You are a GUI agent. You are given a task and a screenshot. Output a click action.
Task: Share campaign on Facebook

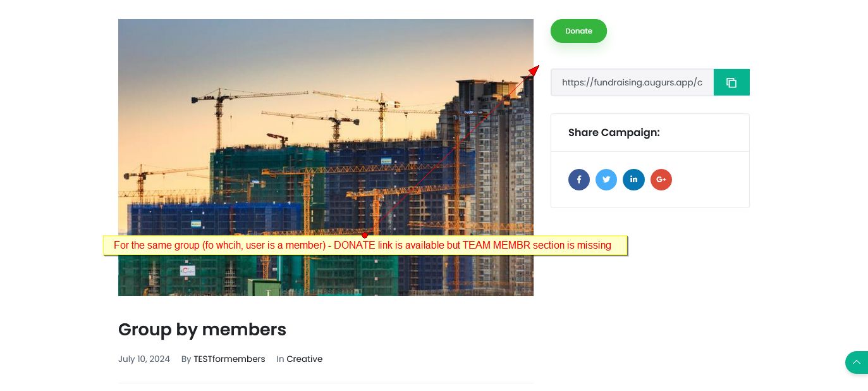579,180
